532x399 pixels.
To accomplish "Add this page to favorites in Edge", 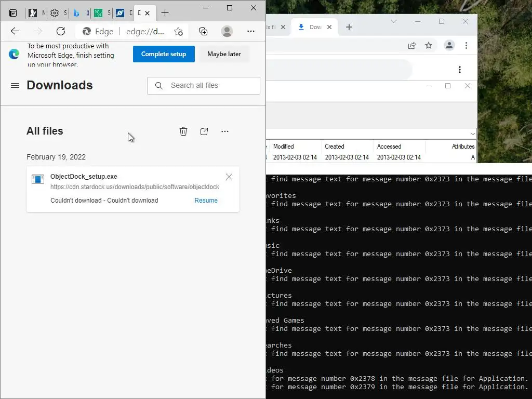I will point(179,32).
